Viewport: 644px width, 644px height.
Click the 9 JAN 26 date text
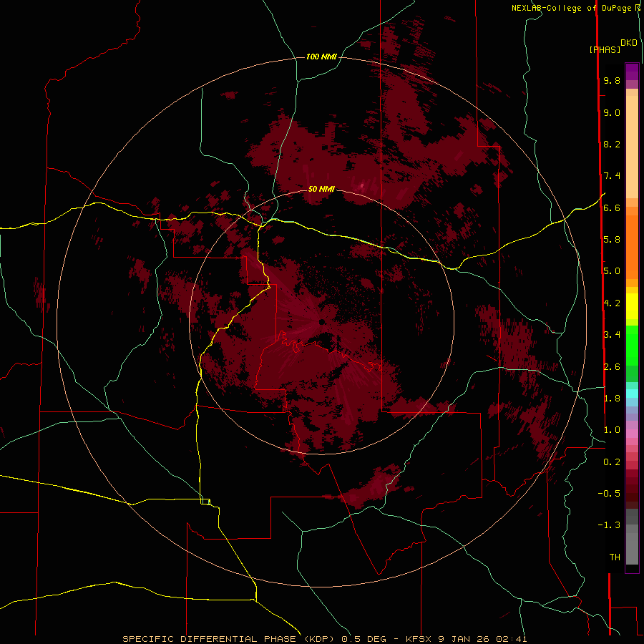click(x=464, y=639)
